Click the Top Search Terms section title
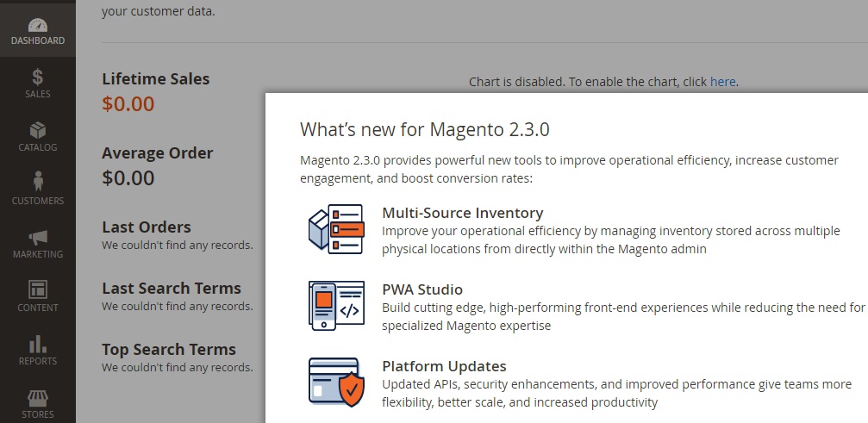Viewport: 868px width, 423px height. (169, 350)
